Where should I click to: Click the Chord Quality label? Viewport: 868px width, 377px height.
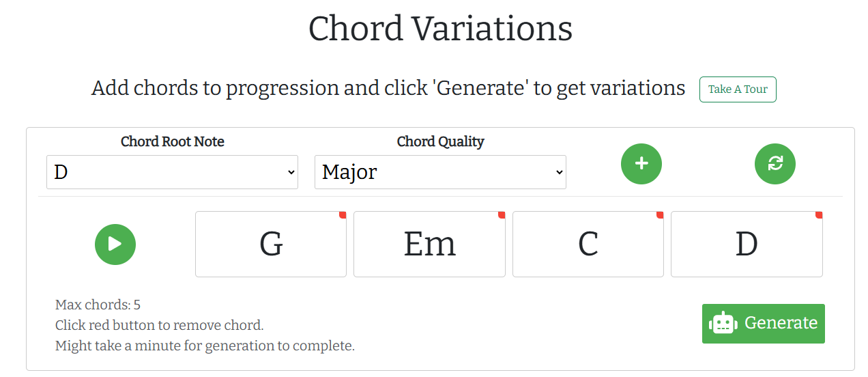[440, 141]
